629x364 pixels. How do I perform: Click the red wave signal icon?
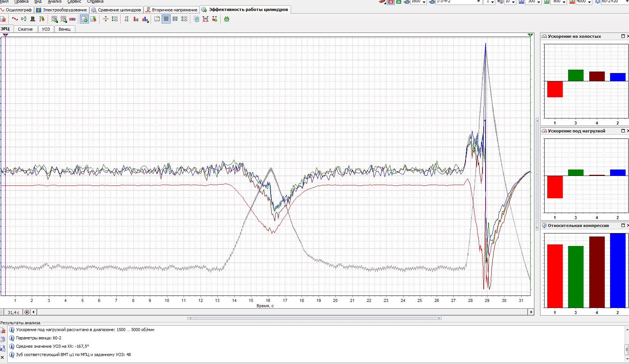15,19
